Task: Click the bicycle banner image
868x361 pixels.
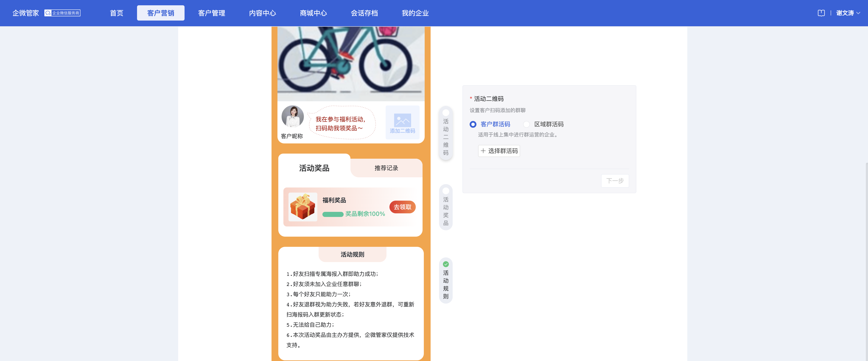Action: (351, 64)
